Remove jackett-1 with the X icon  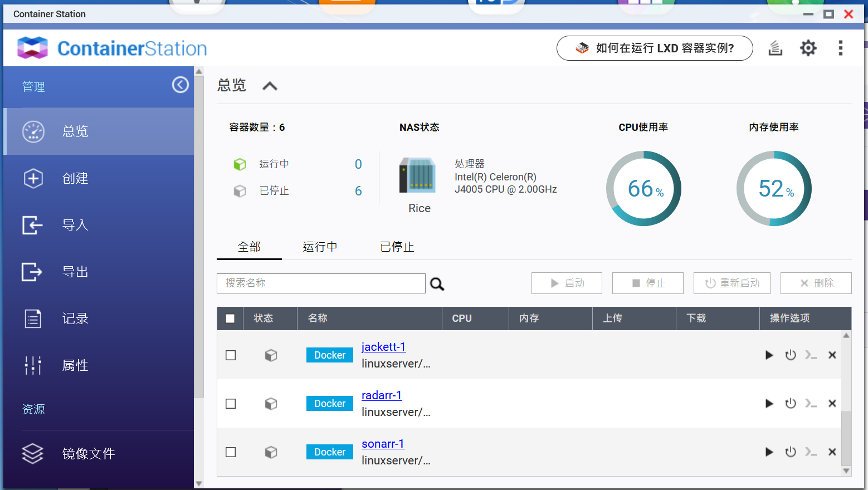point(832,355)
